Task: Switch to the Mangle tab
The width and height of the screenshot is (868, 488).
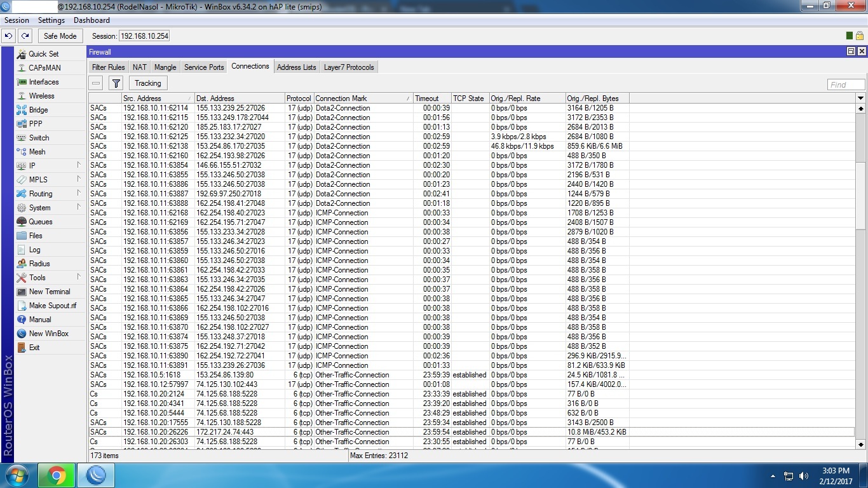Action: (x=165, y=67)
